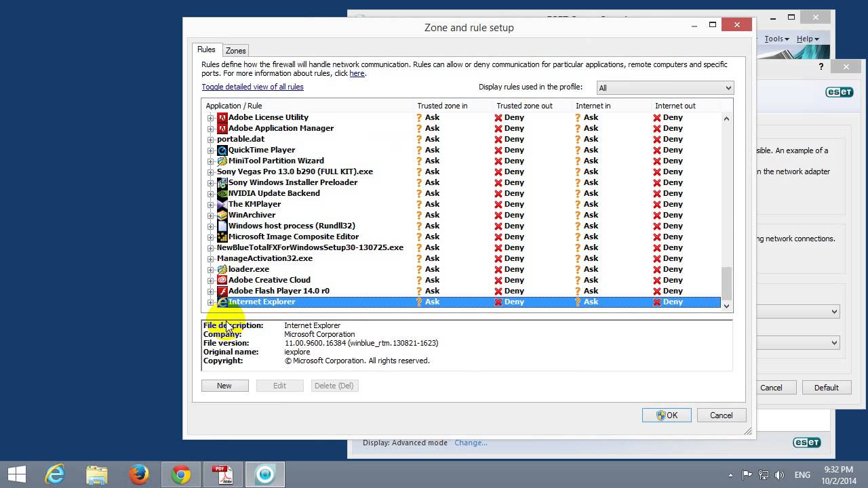Click the NVIDIA Update Backend icon
Viewport: 868px width, 488px height.
pos(222,193)
